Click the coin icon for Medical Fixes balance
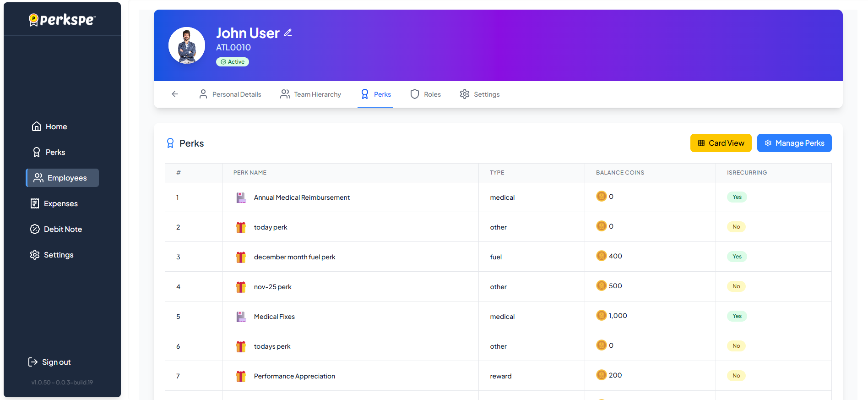 [x=601, y=316]
